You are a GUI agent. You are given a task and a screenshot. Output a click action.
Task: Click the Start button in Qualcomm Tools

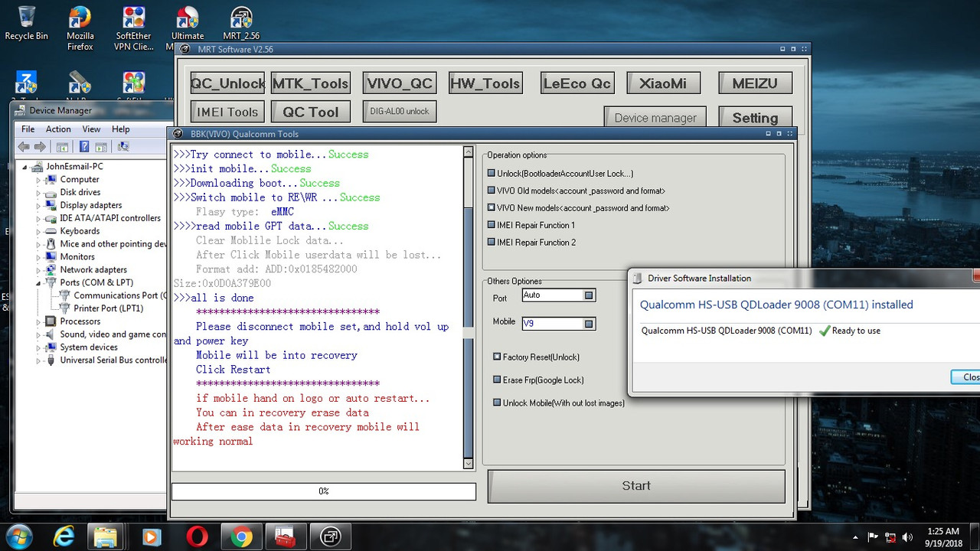coord(636,485)
